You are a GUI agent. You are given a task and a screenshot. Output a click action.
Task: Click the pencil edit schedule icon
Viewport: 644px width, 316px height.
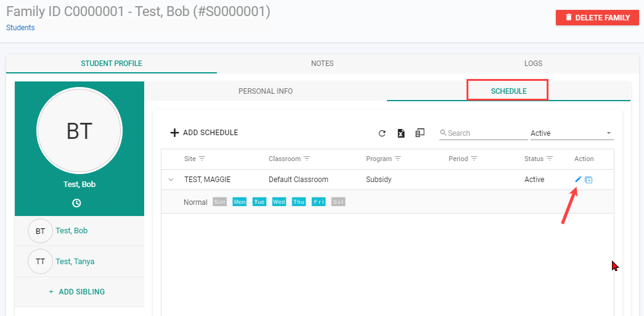[578, 179]
